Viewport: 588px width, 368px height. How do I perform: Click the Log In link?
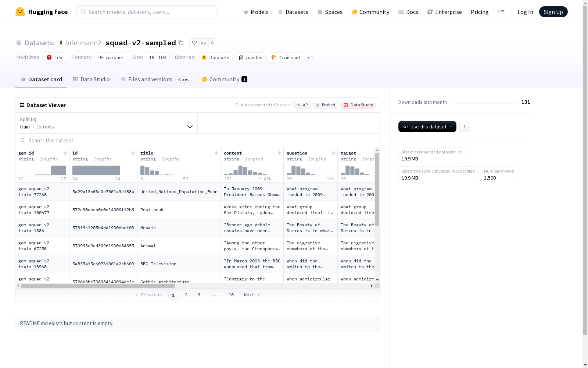(x=525, y=12)
